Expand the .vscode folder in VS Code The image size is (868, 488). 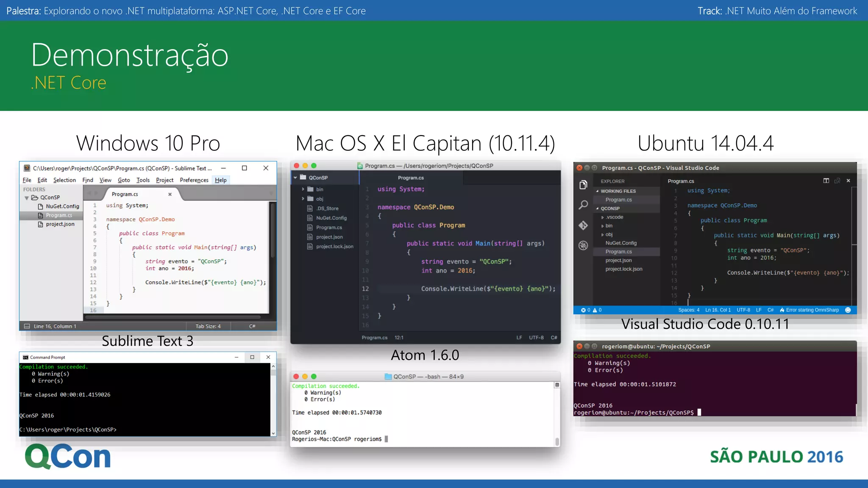(x=603, y=217)
